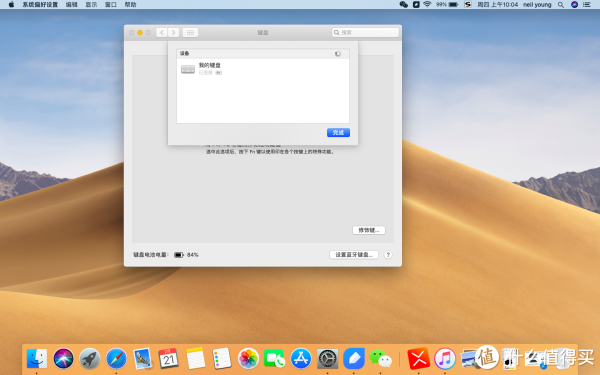This screenshot has width=600, height=375.
Task: Click 设置蓝牙键盘... button
Action: (x=354, y=254)
